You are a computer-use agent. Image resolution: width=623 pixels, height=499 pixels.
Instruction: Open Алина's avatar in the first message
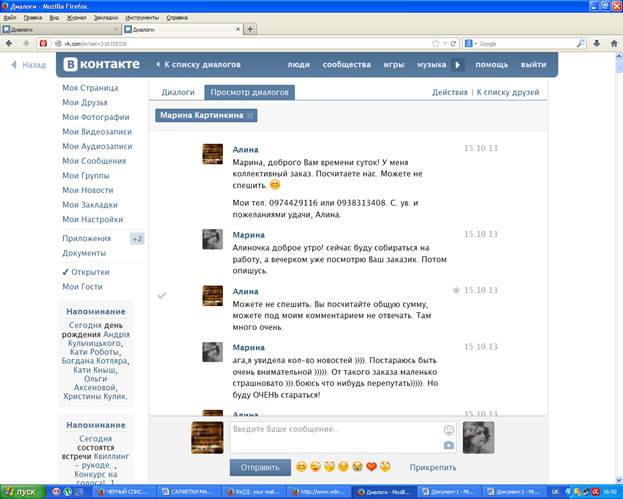coord(213,154)
